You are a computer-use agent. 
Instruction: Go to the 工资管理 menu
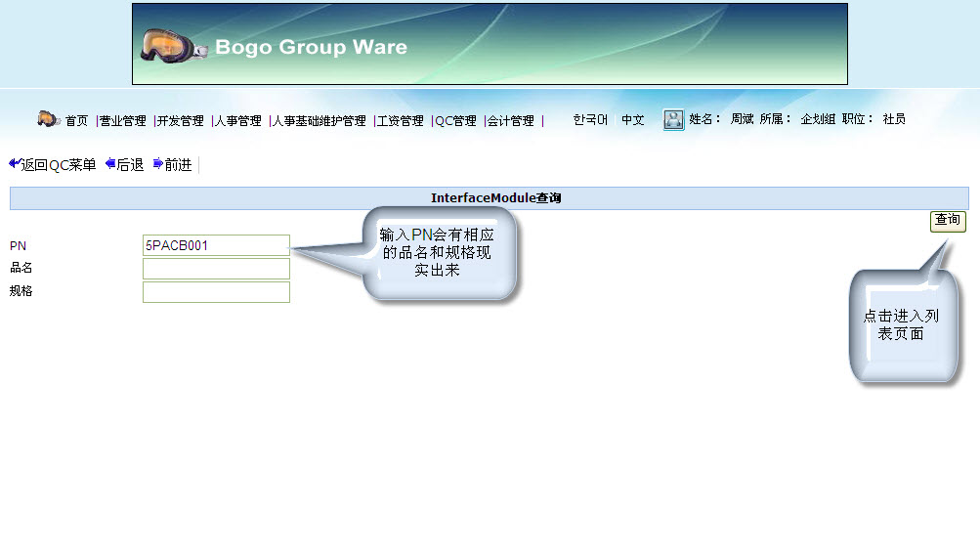click(x=401, y=121)
